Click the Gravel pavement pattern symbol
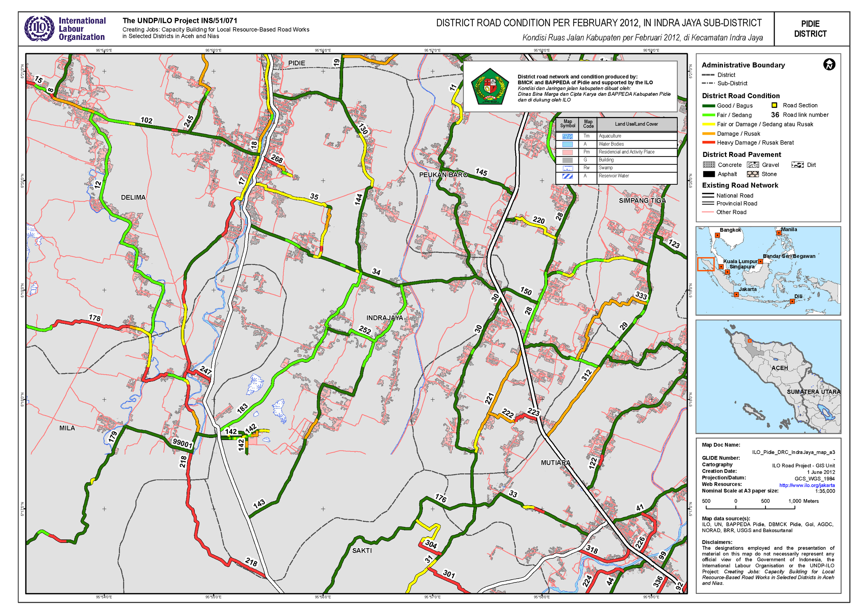 [753, 165]
